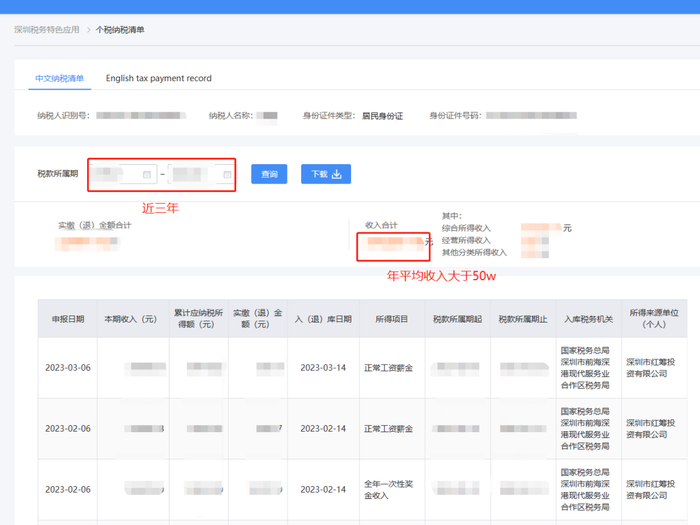
Task: Switch to 中文纳税清单 tab
Action: 59,79
